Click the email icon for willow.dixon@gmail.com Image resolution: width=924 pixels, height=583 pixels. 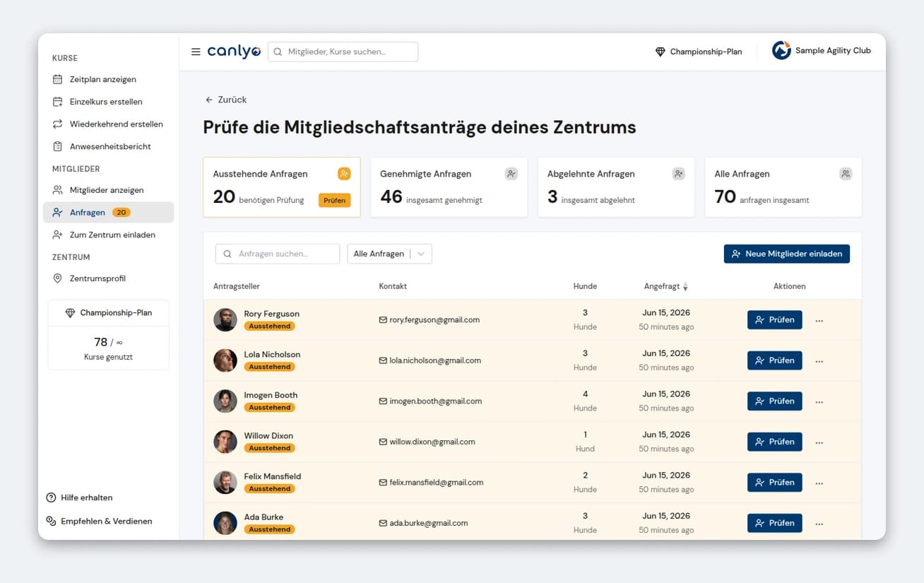click(x=383, y=442)
